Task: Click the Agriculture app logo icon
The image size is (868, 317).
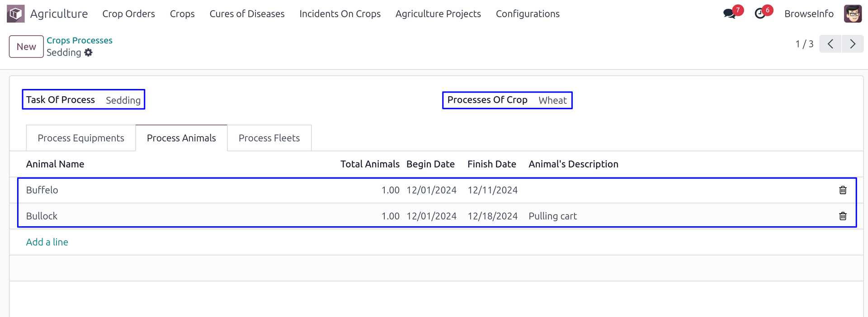Action: click(16, 14)
